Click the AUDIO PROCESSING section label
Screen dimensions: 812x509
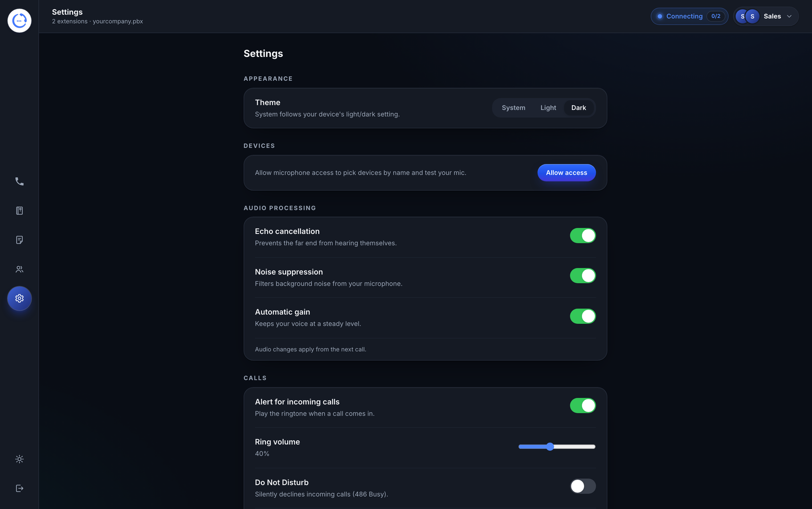(x=280, y=208)
